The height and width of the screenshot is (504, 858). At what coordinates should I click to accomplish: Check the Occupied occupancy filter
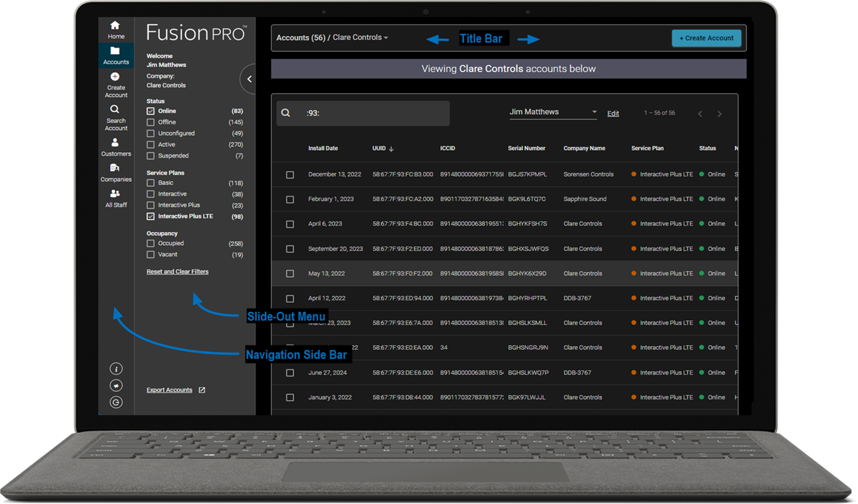[x=150, y=243]
